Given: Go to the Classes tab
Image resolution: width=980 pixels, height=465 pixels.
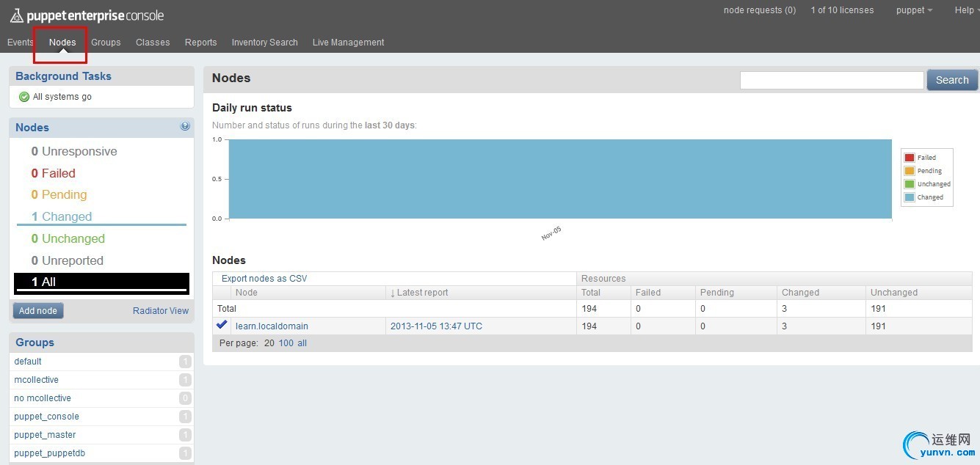Looking at the screenshot, I should 153,43.
